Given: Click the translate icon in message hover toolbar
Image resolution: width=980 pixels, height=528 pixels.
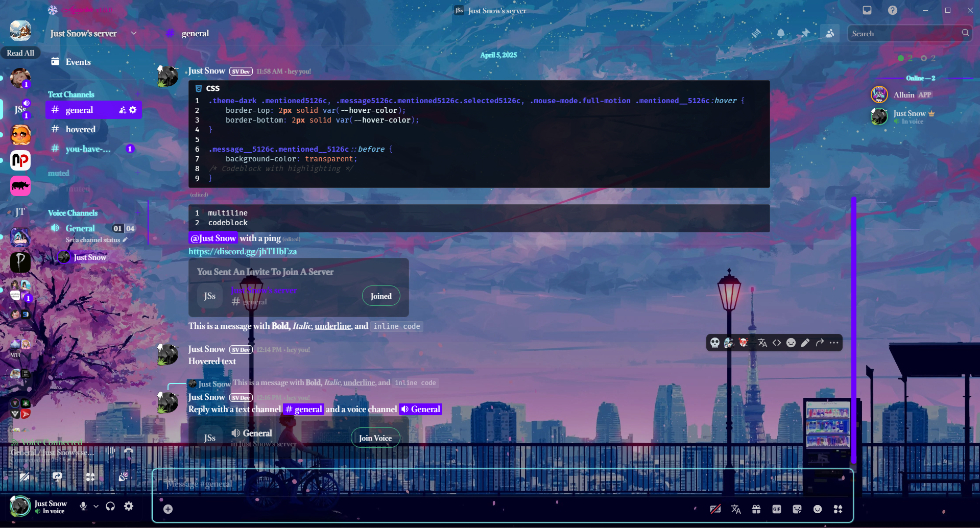Looking at the screenshot, I should [x=762, y=343].
